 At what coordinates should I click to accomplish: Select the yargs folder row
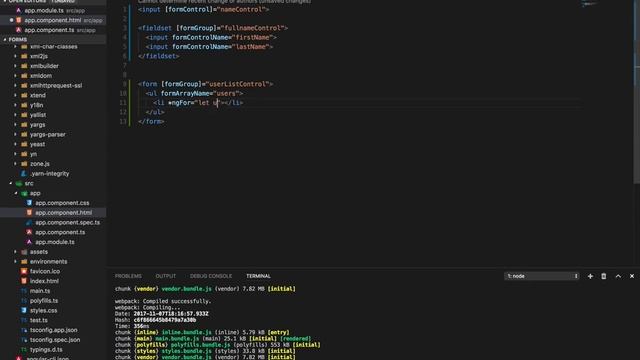pyautogui.click(x=53, y=124)
